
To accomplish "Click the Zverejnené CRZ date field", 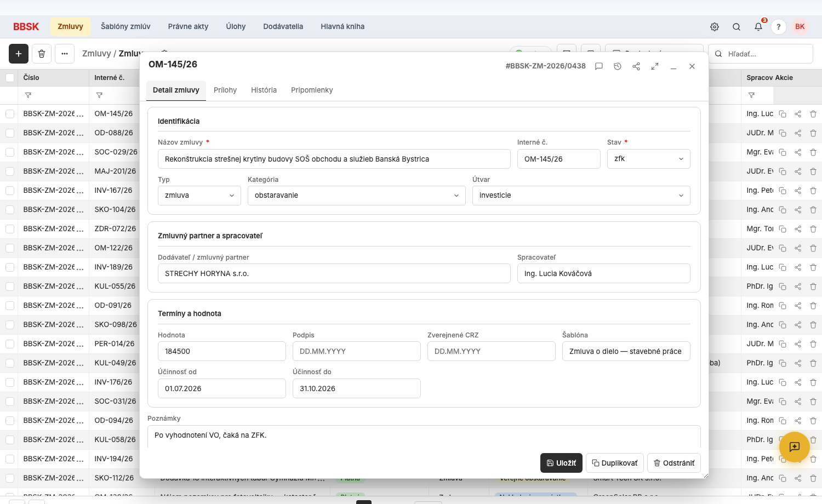I will 492,351.
